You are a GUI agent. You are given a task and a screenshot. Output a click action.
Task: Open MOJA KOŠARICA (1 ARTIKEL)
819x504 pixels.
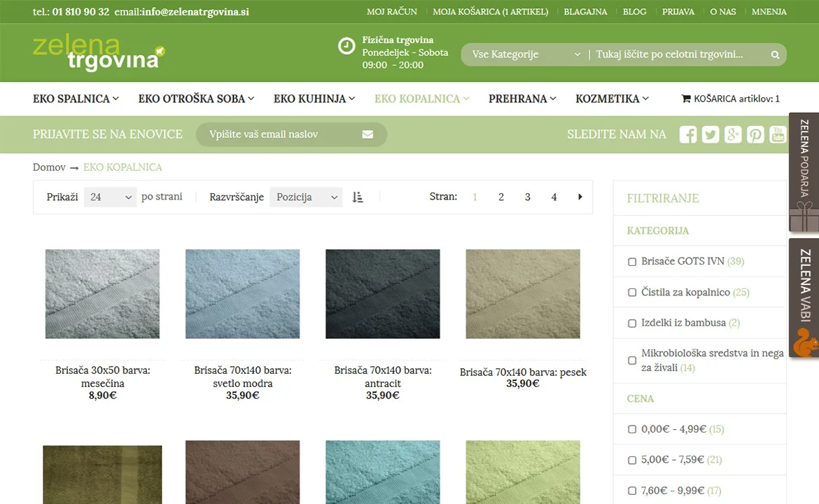coord(491,11)
